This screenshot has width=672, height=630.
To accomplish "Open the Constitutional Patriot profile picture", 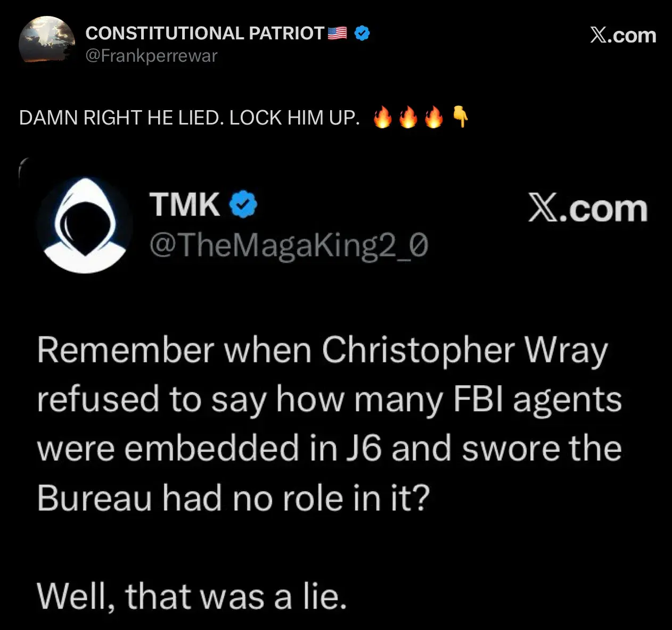I will click(x=47, y=42).
